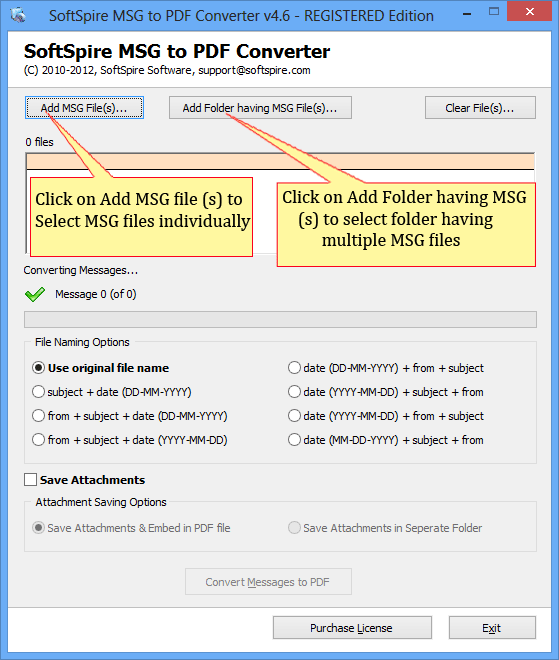This screenshot has height=660, width=559.
Task: Enable the Save Attachments checkbox
Action: [x=30, y=479]
